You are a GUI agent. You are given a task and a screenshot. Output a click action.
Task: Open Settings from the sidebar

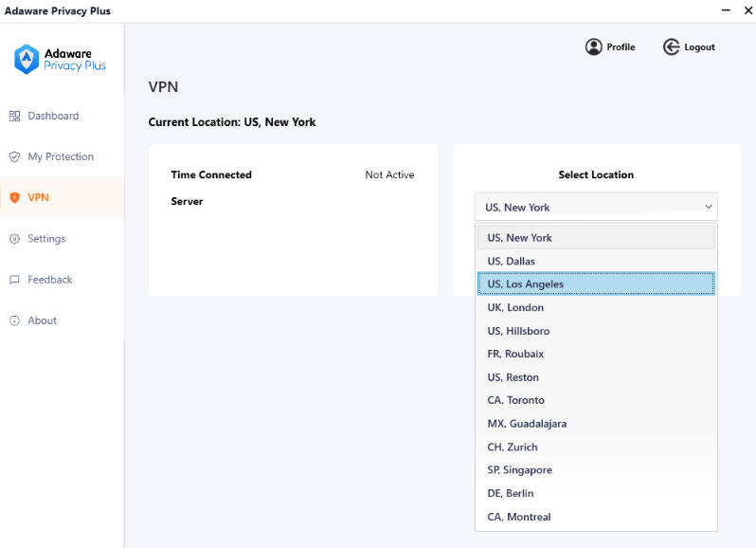[63, 239]
